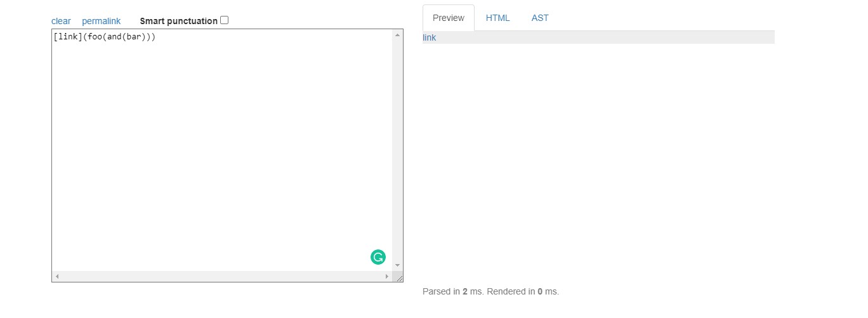
Task: Open the permalink link
Action: (101, 21)
